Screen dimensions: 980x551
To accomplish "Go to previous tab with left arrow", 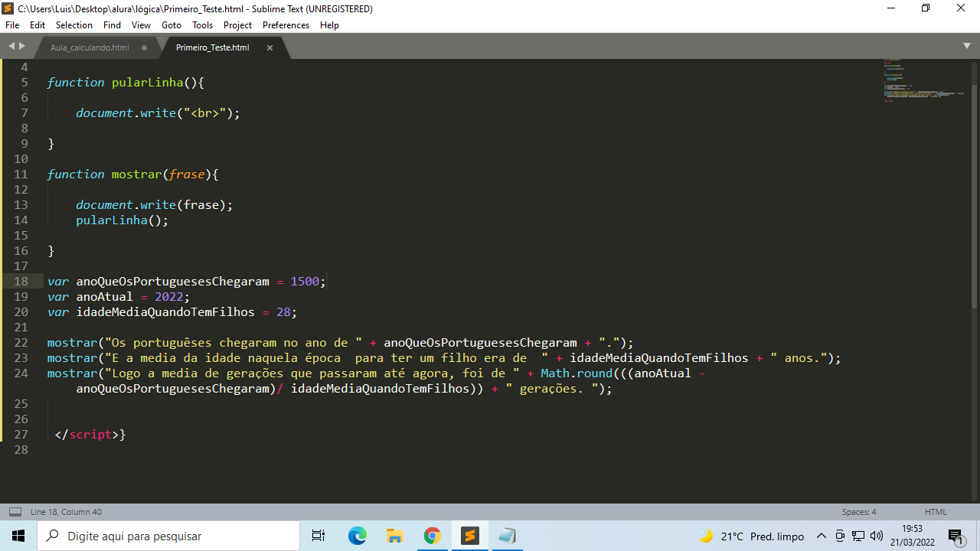I will point(11,46).
